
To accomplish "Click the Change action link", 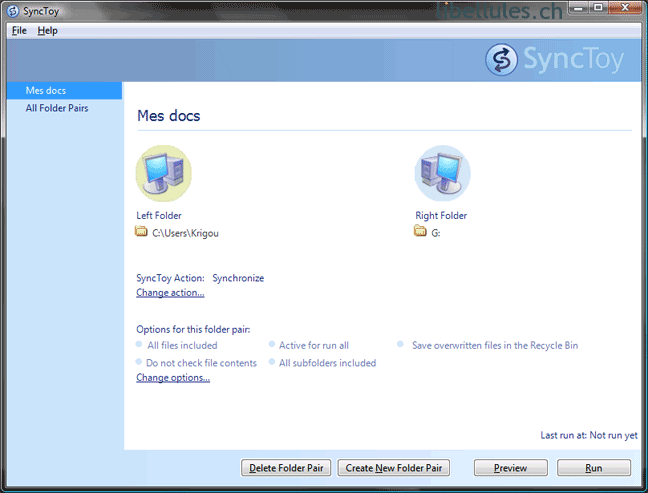I will (x=170, y=293).
